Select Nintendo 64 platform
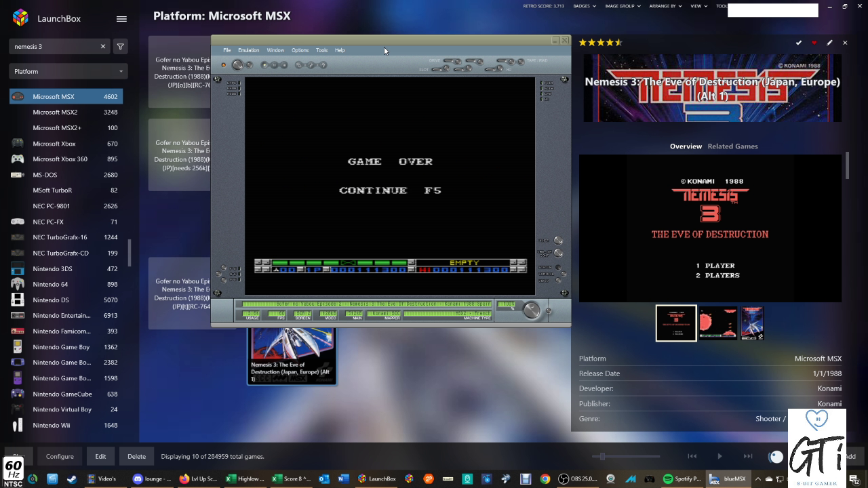Image resolution: width=868 pixels, height=488 pixels. coord(66,285)
